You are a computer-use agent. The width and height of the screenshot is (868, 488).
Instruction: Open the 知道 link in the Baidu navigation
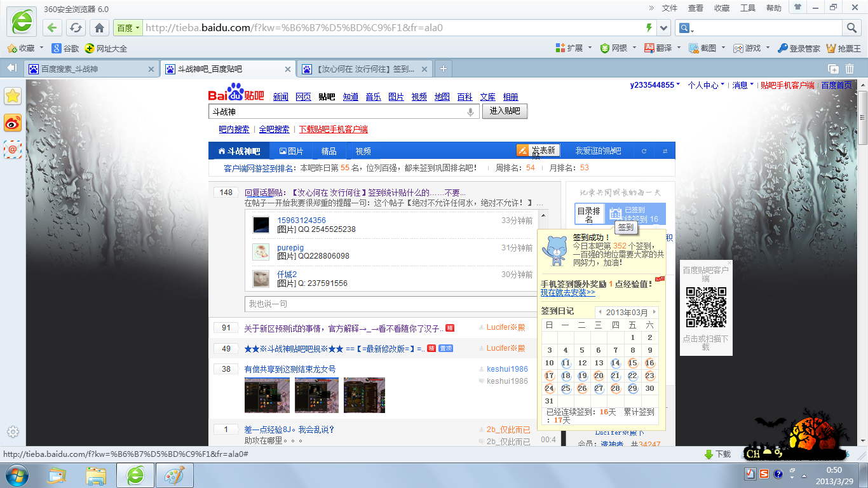(x=351, y=97)
